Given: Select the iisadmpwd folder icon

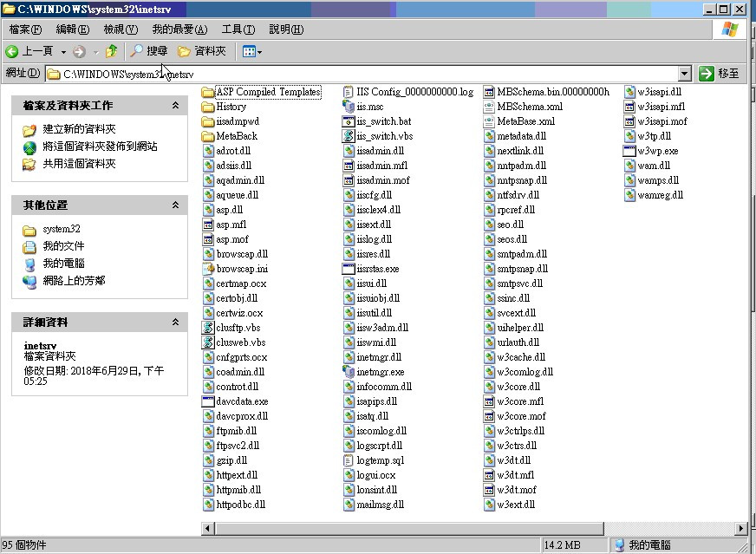Looking at the screenshot, I should click(x=208, y=121).
